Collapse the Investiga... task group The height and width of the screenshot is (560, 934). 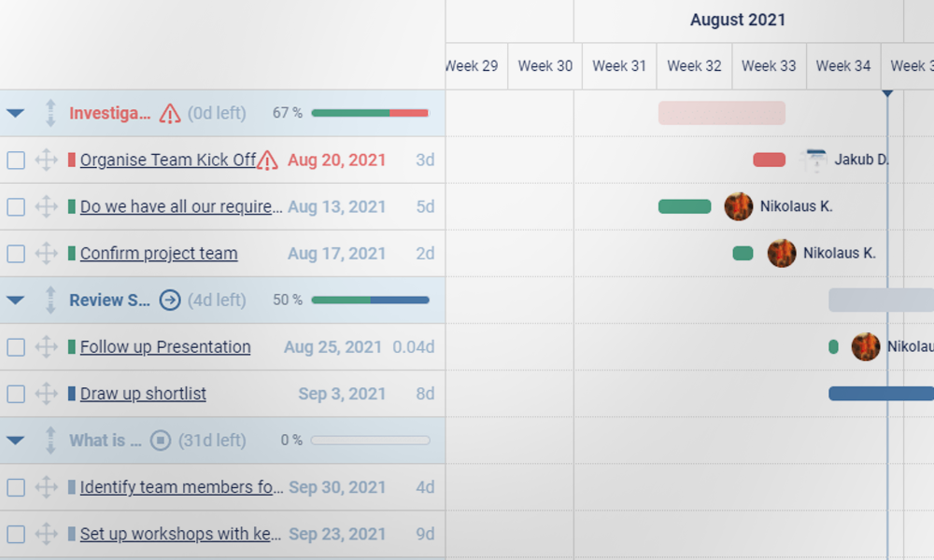click(x=15, y=114)
